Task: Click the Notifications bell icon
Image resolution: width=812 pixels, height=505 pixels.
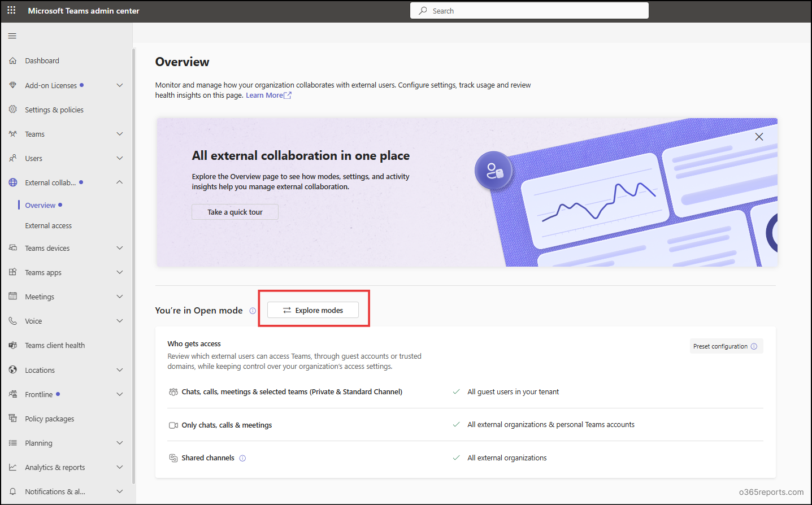Action: click(x=13, y=491)
